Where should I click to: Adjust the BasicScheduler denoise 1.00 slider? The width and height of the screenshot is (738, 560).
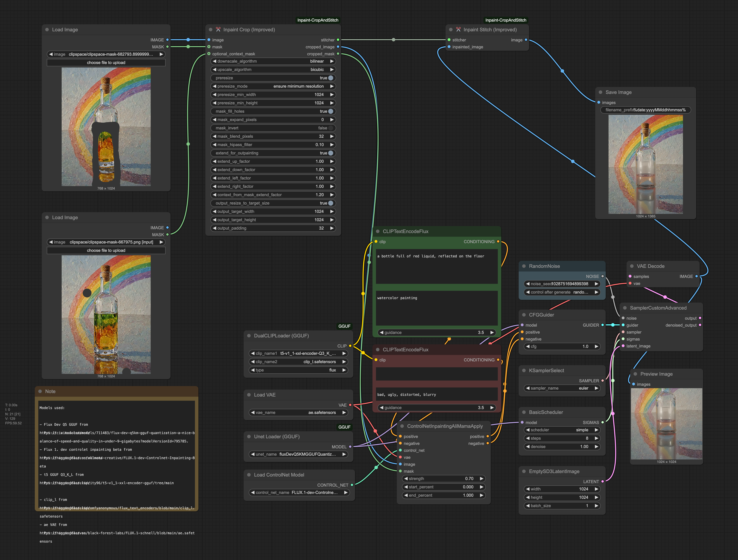click(562, 447)
